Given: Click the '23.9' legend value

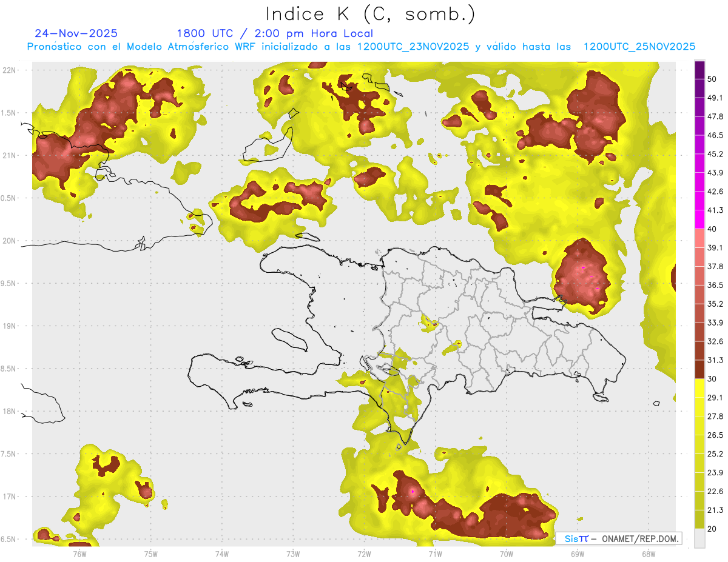Looking at the screenshot, I should pyautogui.click(x=715, y=472).
